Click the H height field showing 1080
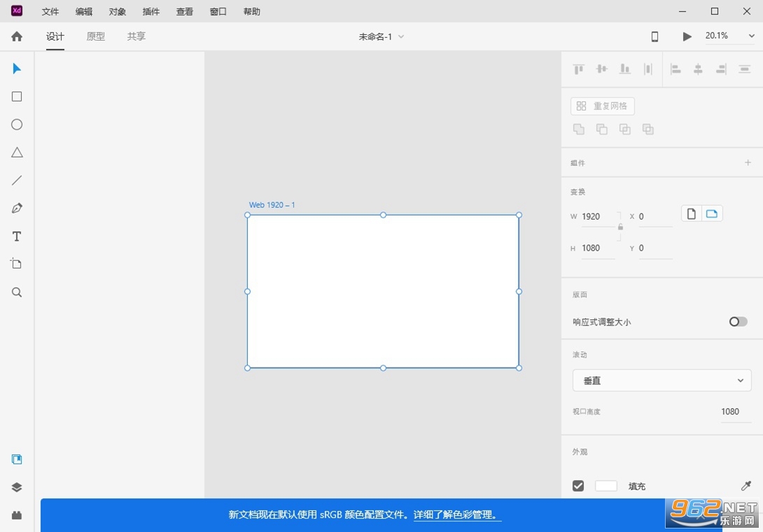This screenshot has height=532, width=763. pyautogui.click(x=598, y=248)
